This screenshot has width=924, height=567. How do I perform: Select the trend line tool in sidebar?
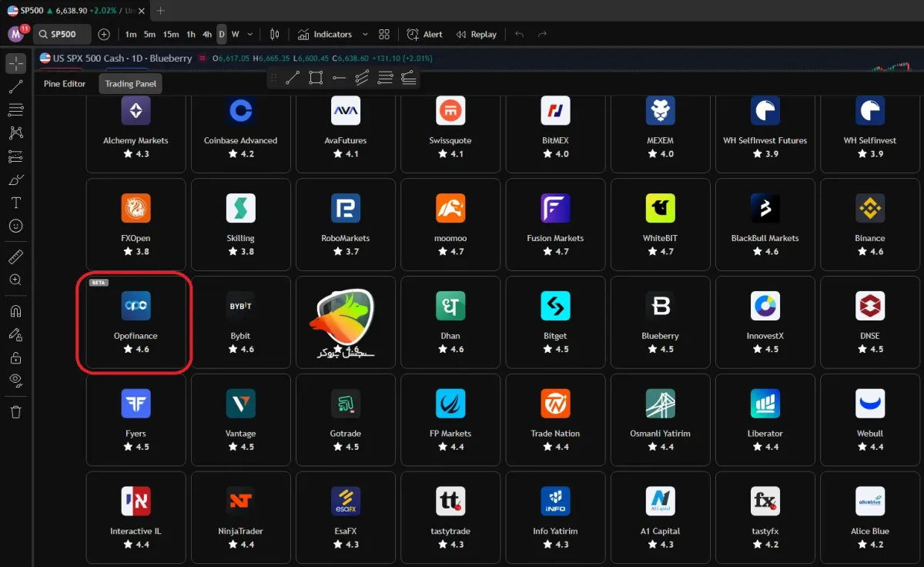(15, 87)
